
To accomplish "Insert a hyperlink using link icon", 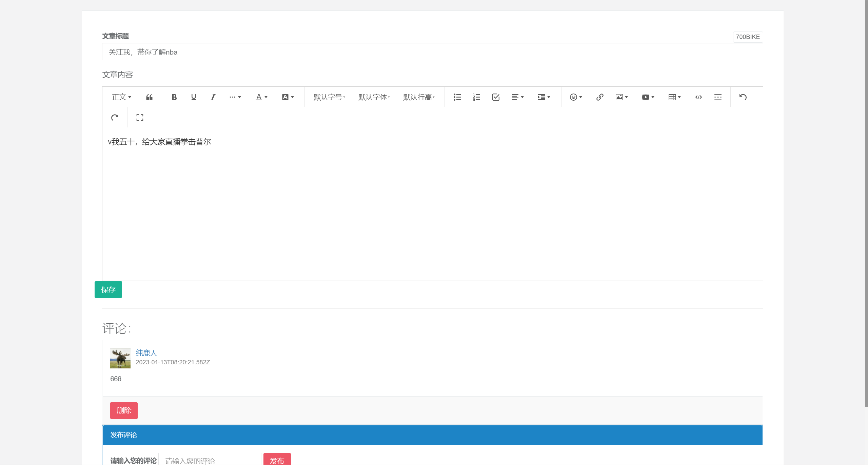I will [599, 97].
